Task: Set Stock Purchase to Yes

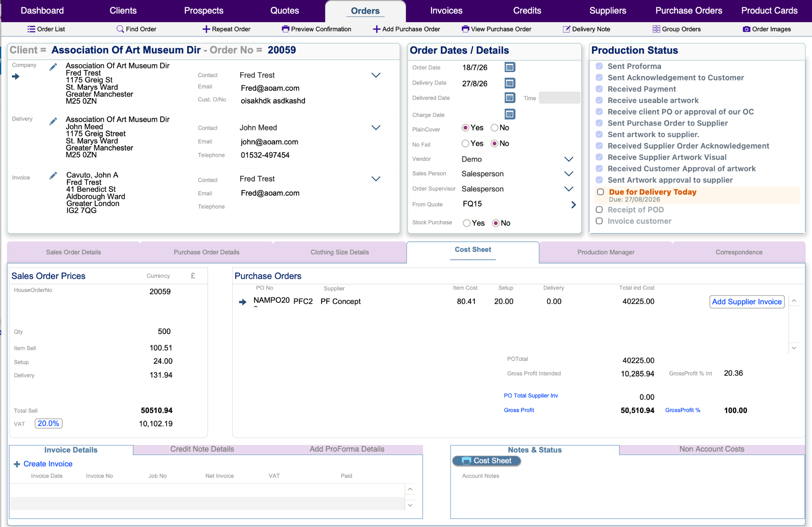Action: [467, 223]
